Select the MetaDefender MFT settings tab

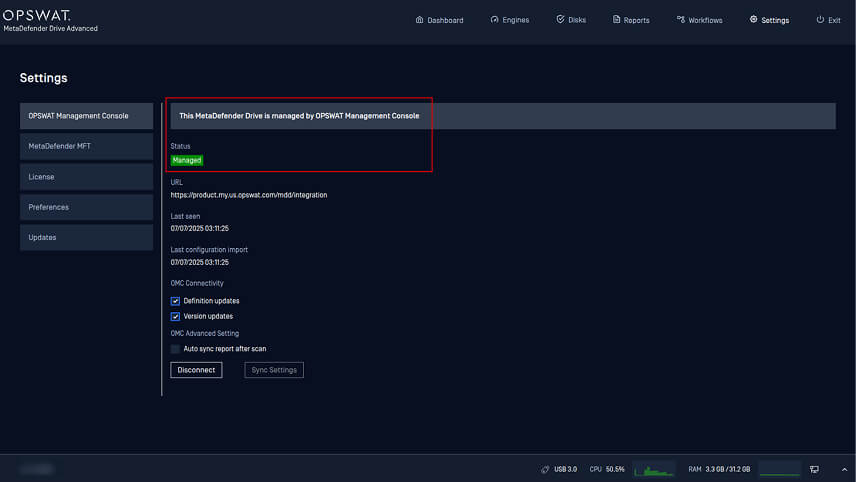[x=86, y=146]
